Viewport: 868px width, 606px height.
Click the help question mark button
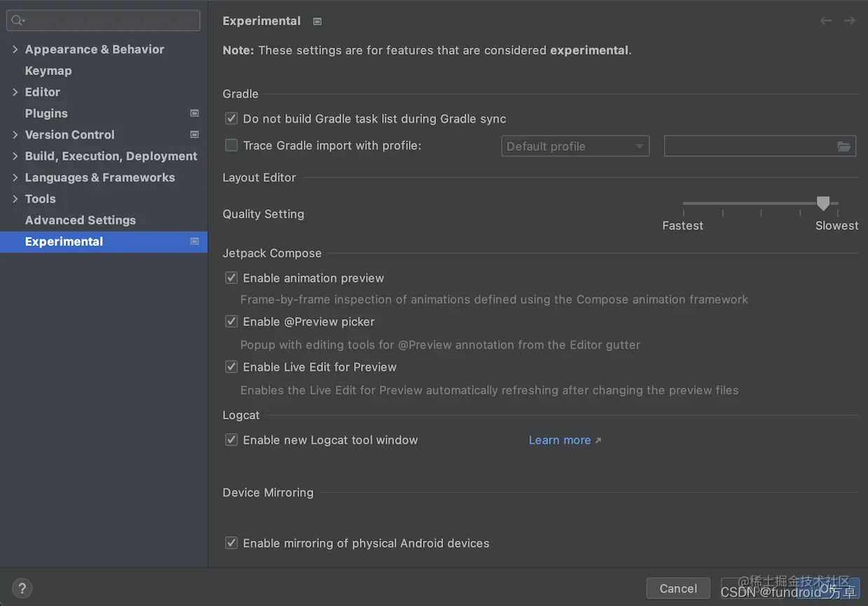[x=22, y=588]
